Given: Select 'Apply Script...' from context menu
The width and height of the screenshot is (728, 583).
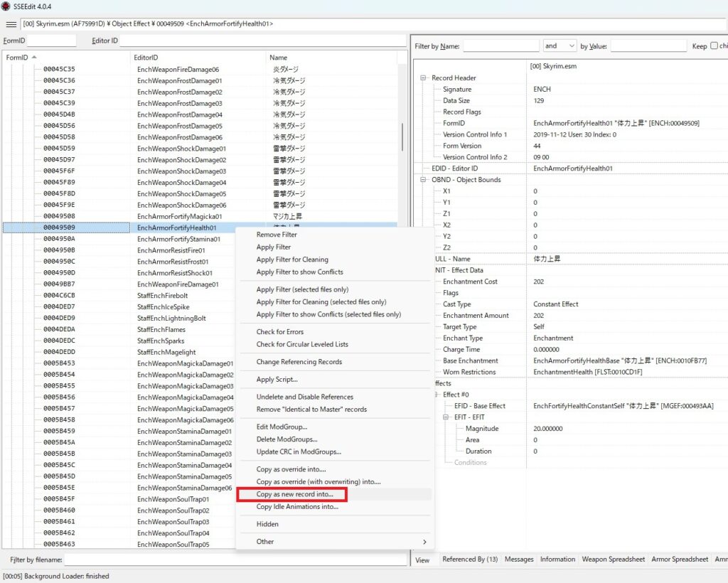Looking at the screenshot, I should [x=277, y=380].
